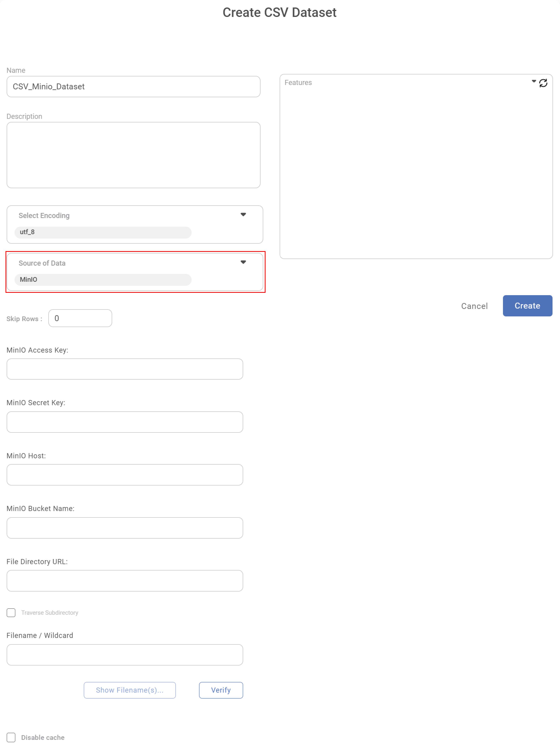The height and width of the screenshot is (755, 560).
Task: Enable the Traverse Subdirectory checkbox
Action: [x=11, y=613]
